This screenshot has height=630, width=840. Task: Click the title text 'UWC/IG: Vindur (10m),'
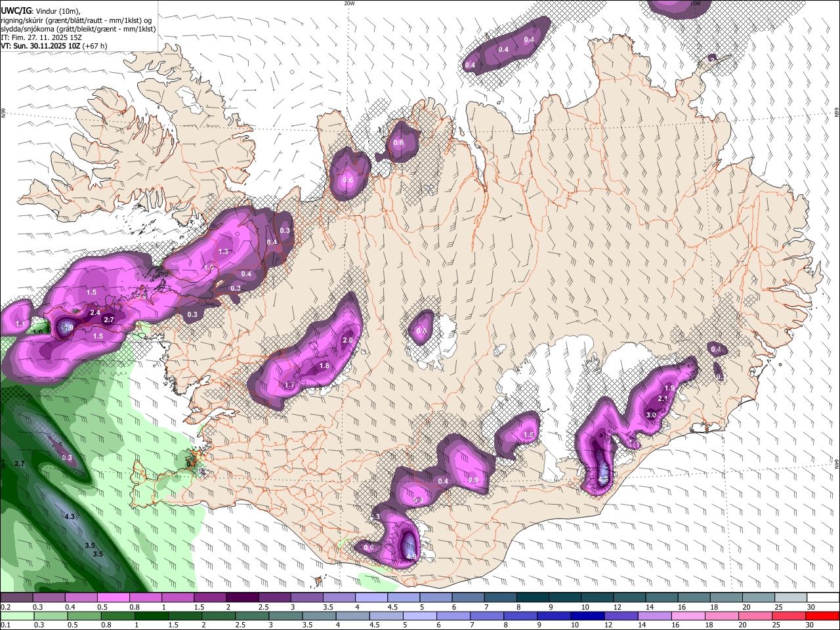[41, 11]
